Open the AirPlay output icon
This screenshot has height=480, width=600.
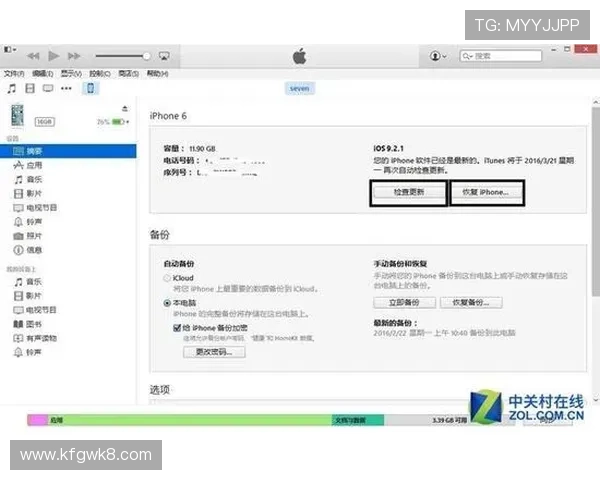pyautogui.click(x=164, y=56)
